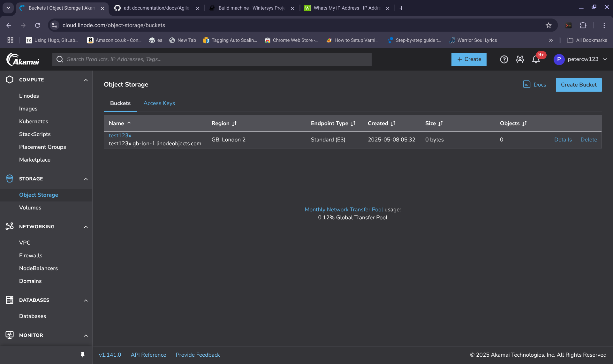Open the notifications bell icon
Image resolution: width=613 pixels, height=364 pixels.
(536, 59)
